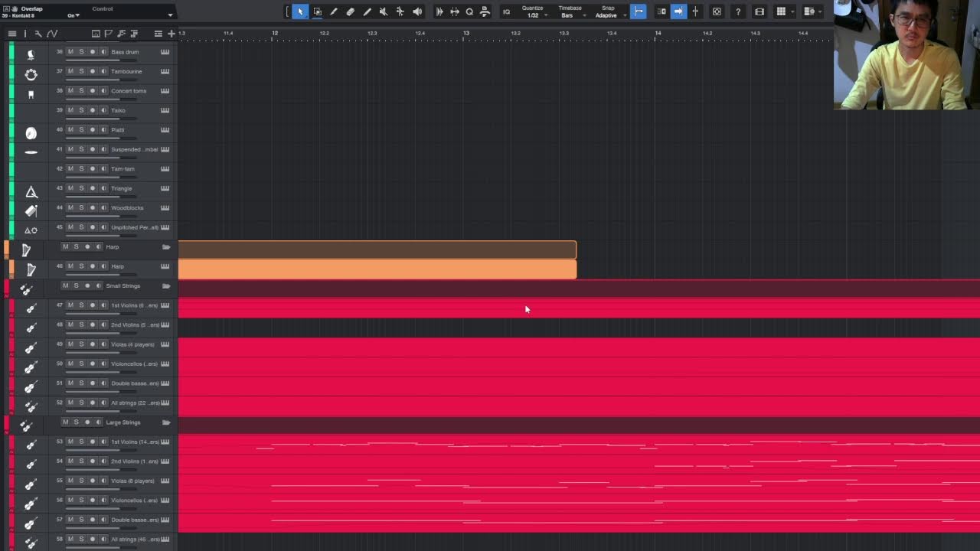Choose the Split tool
The width and height of the screenshot is (980, 551).
pyautogui.click(x=334, y=11)
